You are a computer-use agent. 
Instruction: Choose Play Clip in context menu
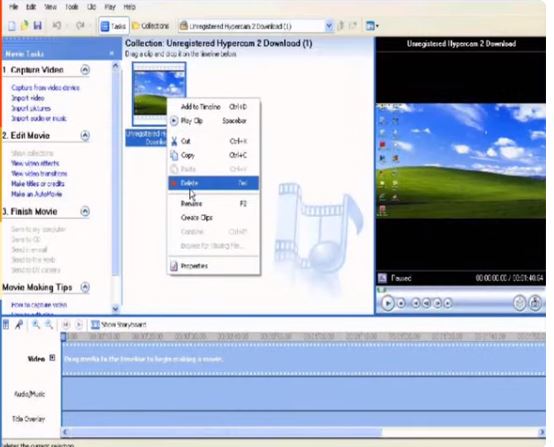214,121
